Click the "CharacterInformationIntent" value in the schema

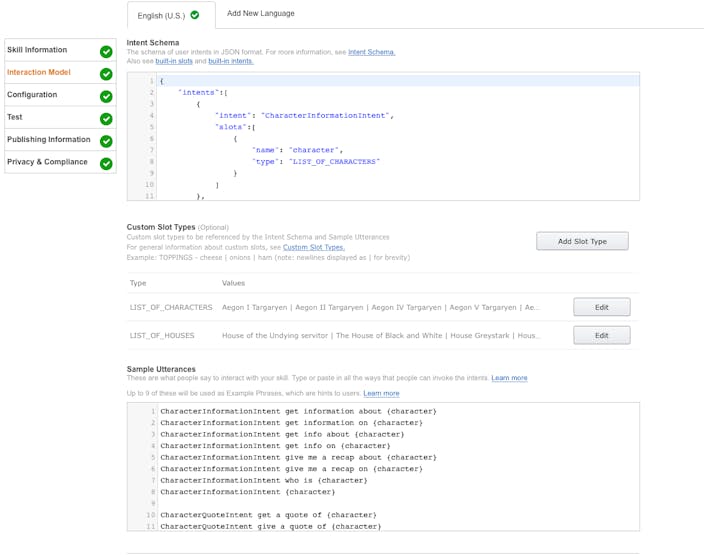point(325,115)
